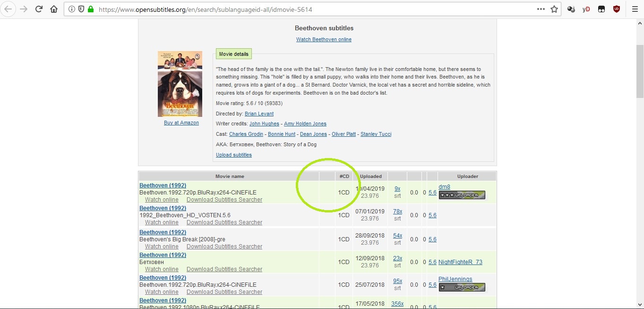
Task: Click the tracking protection shield icon
Action: tap(81, 9)
